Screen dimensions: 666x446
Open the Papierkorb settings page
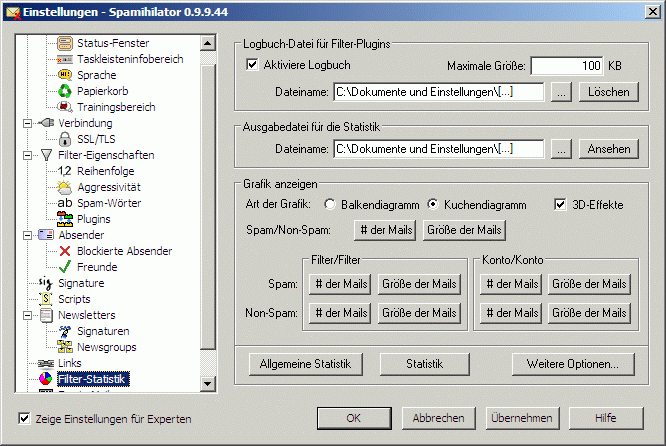[102, 91]
